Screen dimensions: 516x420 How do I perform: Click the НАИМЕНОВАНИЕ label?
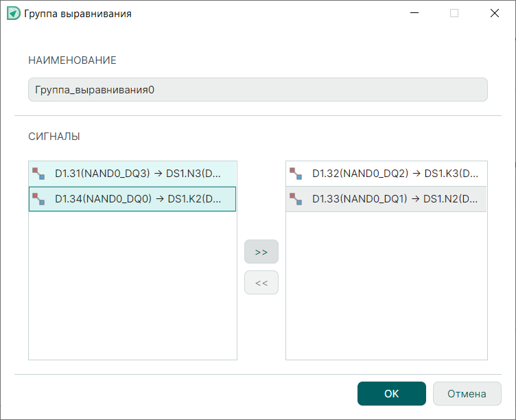pos(73,60)
